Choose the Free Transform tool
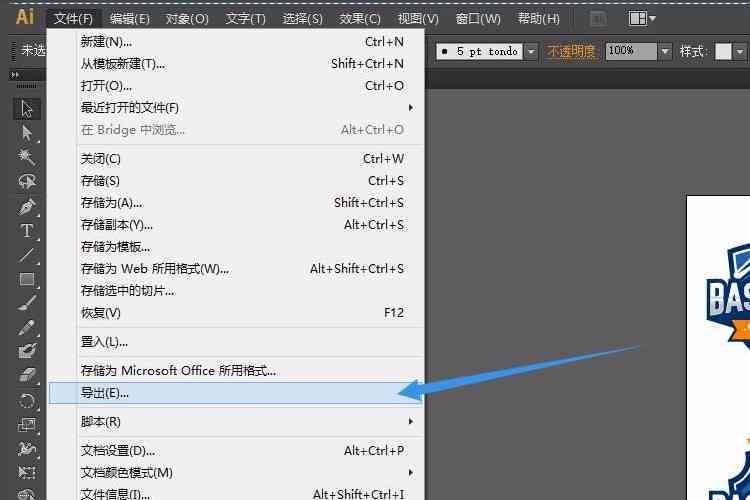 [27, 473]
